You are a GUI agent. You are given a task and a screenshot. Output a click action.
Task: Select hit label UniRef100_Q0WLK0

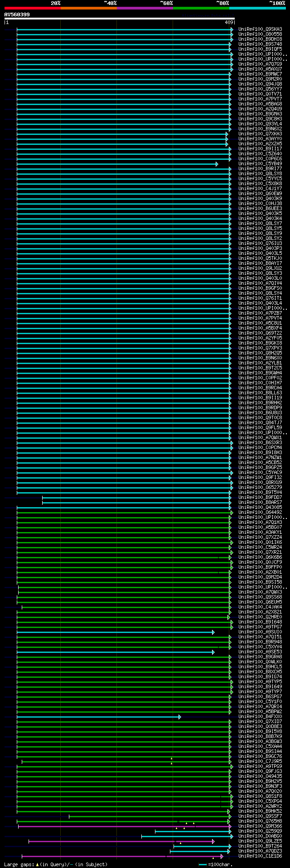[x=260, y=662]
